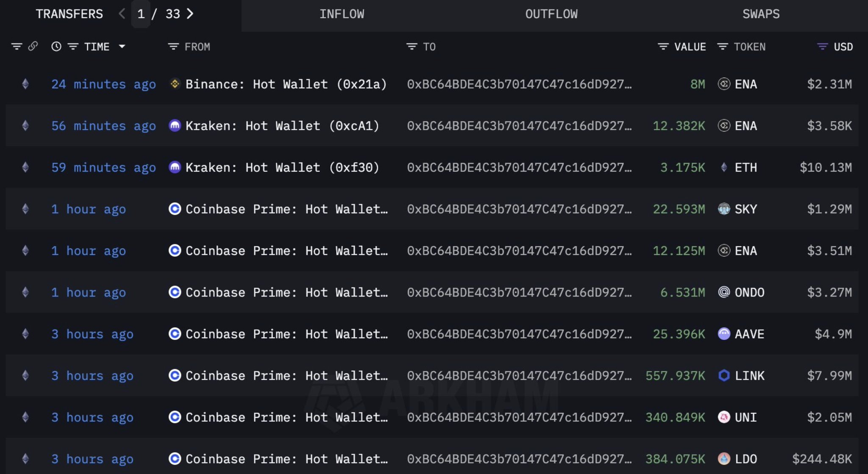This screenshot has width=868, height=474.
Task: Open the TIME sort dropdown arrow
Action: [122, 47]
